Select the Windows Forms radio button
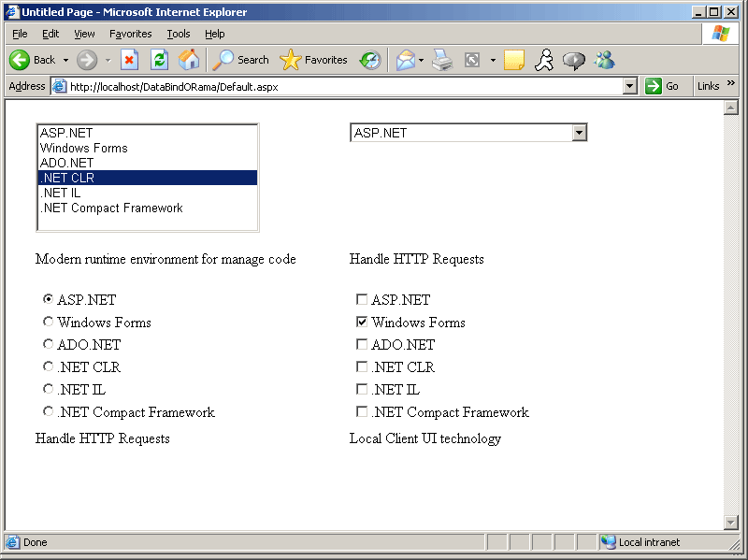This screenshot has height=560, width=748. 49,322
